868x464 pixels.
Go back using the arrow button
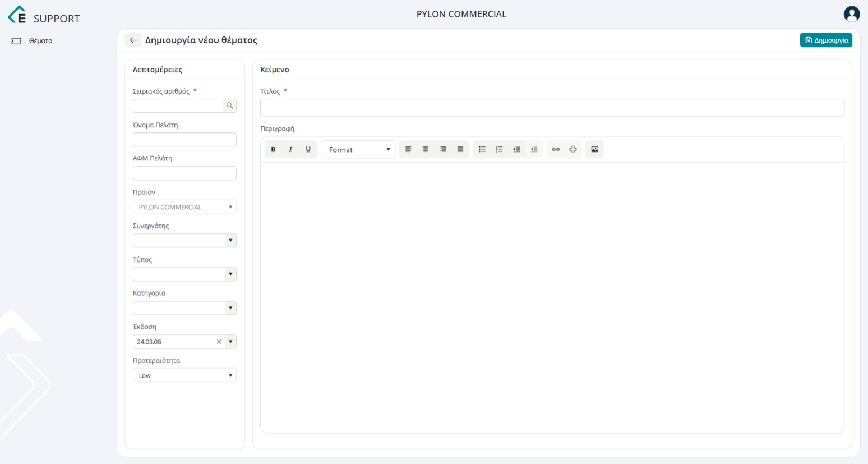point(133,40)
